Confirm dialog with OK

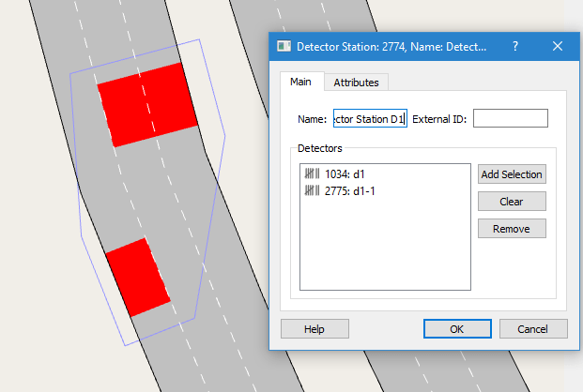pyautogui.click(x=457, y=329)
